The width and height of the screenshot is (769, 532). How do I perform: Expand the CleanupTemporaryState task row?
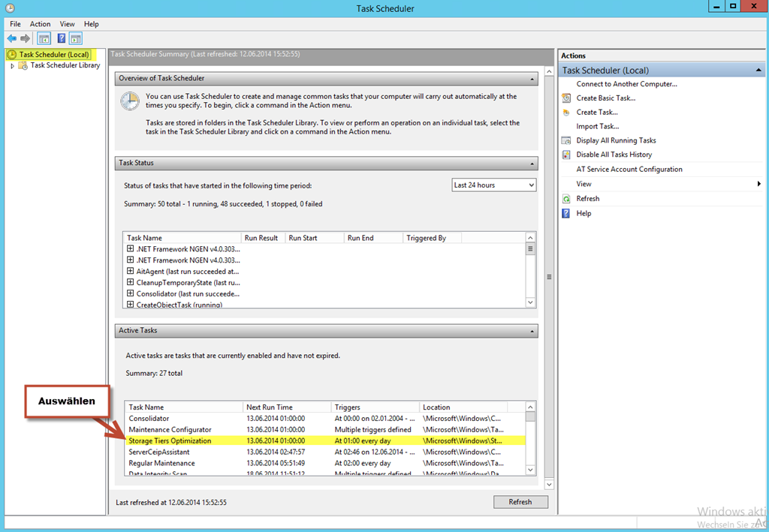click(x=130, y=282)
